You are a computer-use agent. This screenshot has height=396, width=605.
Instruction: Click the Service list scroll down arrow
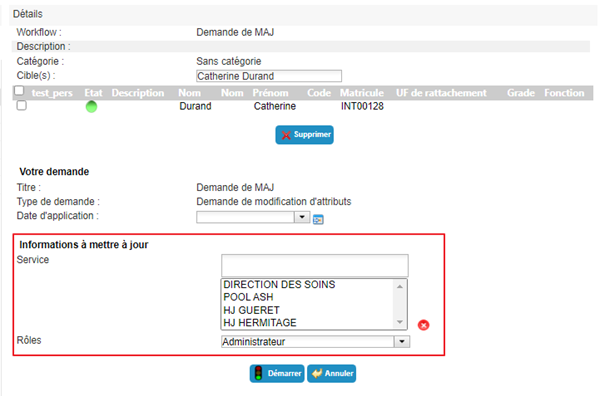click(x=400, y=322)
